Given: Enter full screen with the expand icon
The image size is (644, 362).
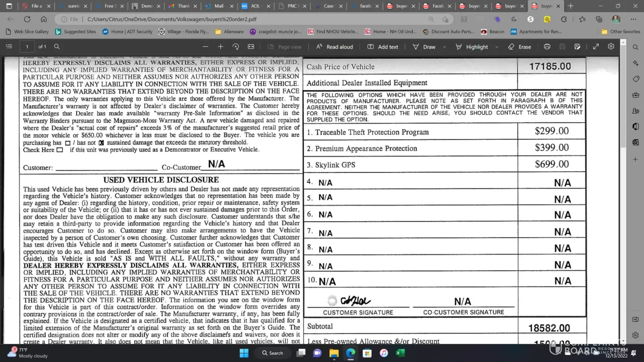Looking at the screenshot, I should [x=596, y=47].
